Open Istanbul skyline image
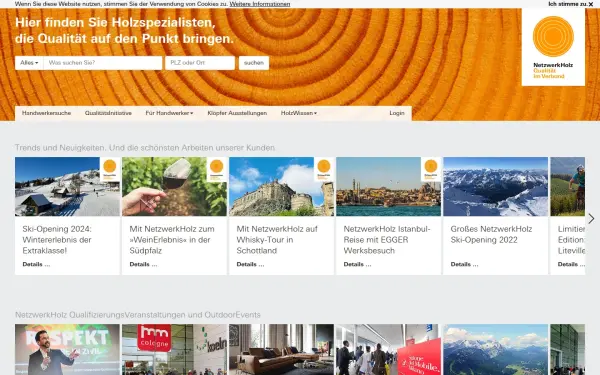The width and height of the screenshot is (600, 375). [x=389, y=187]
